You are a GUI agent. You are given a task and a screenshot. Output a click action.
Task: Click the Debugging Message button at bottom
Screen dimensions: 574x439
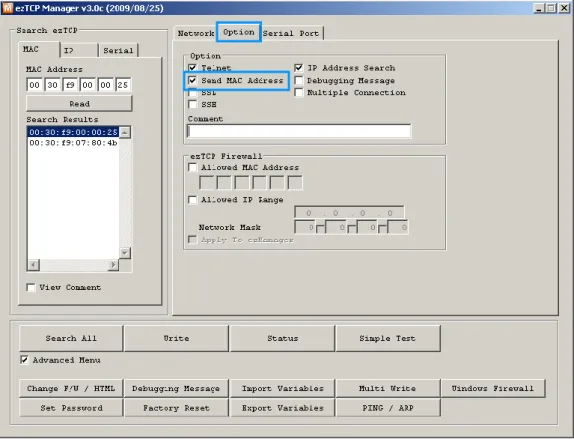[176, 388]
